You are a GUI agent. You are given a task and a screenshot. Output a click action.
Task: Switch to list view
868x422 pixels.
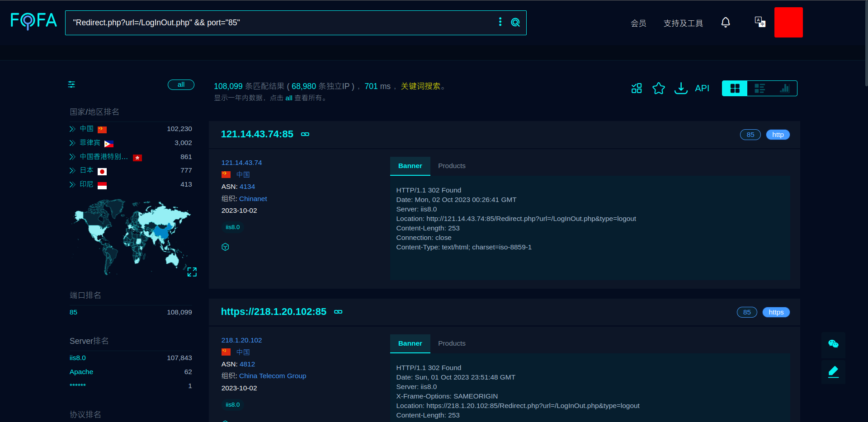[x=760, y=88]
